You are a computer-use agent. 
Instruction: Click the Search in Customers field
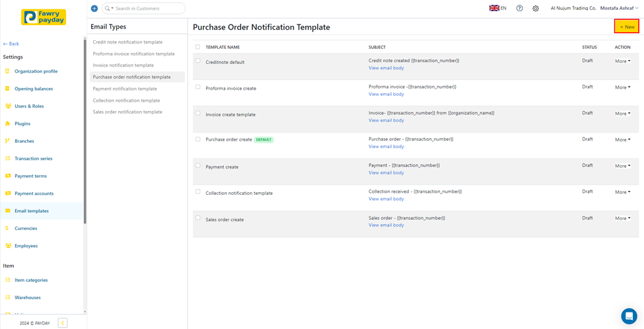tap(147, 9)
